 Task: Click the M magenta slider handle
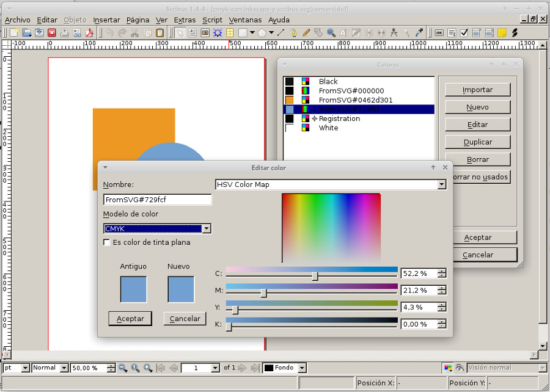[x=264, y=293]
